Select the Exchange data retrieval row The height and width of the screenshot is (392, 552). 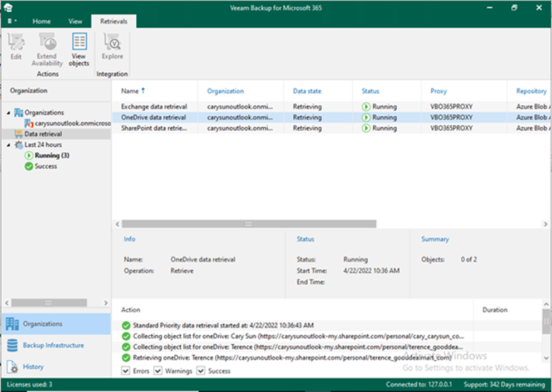[154, 107]
